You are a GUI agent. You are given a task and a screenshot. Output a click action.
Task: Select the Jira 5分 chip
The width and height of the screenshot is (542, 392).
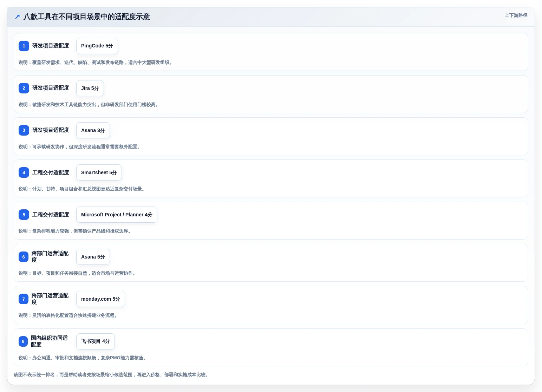point(90,88)
